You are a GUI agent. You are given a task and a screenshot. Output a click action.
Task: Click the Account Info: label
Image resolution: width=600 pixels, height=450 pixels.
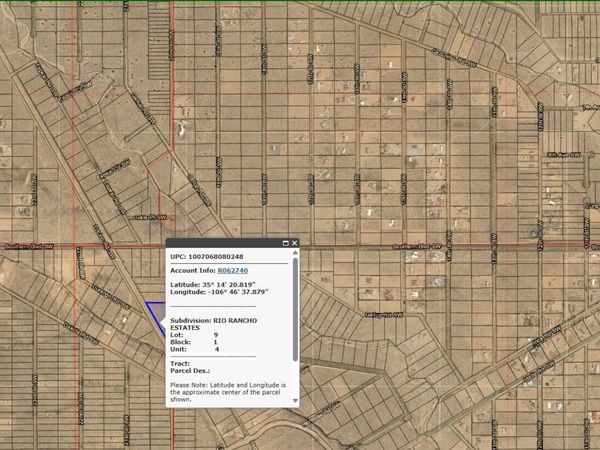coord(193,271)
